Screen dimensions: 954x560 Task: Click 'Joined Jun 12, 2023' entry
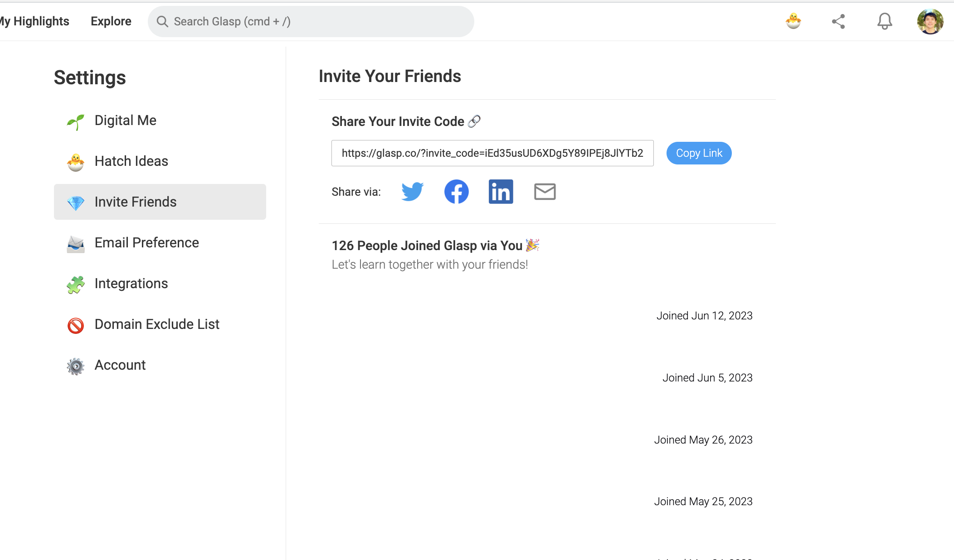click(704, 316)
